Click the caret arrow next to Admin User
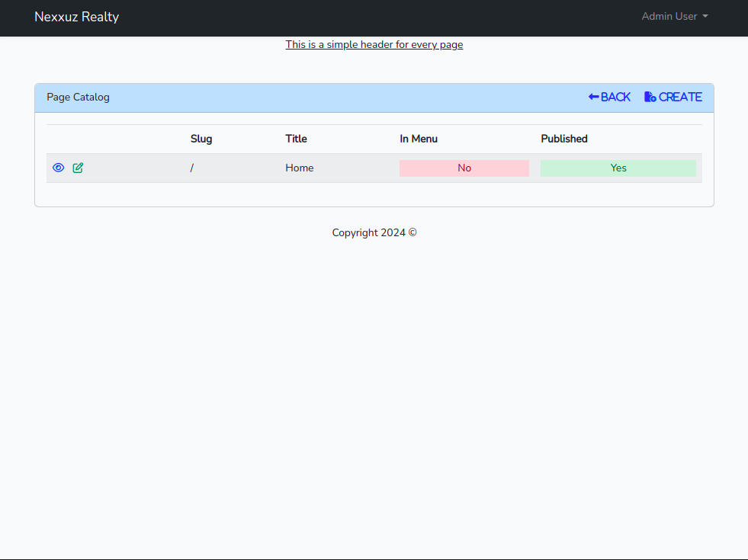This screenshot has height=560, width=748. pos(705,17)
